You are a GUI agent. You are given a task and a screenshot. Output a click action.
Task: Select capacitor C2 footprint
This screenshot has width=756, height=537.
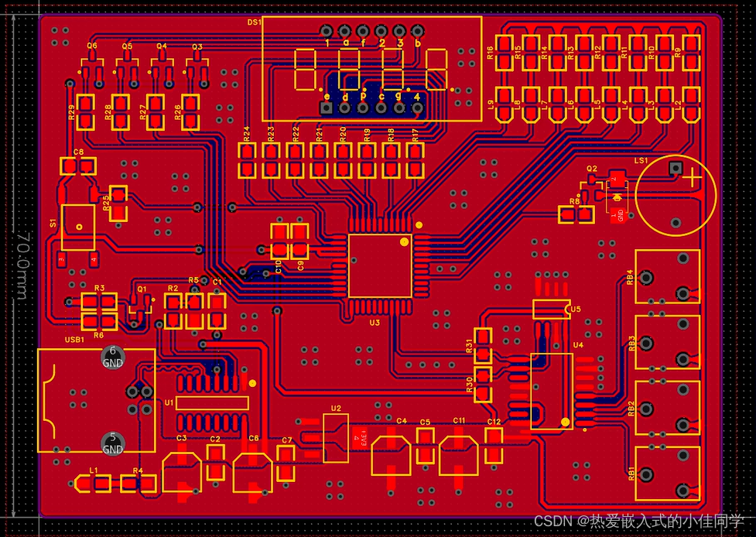[x=216, y=463]
